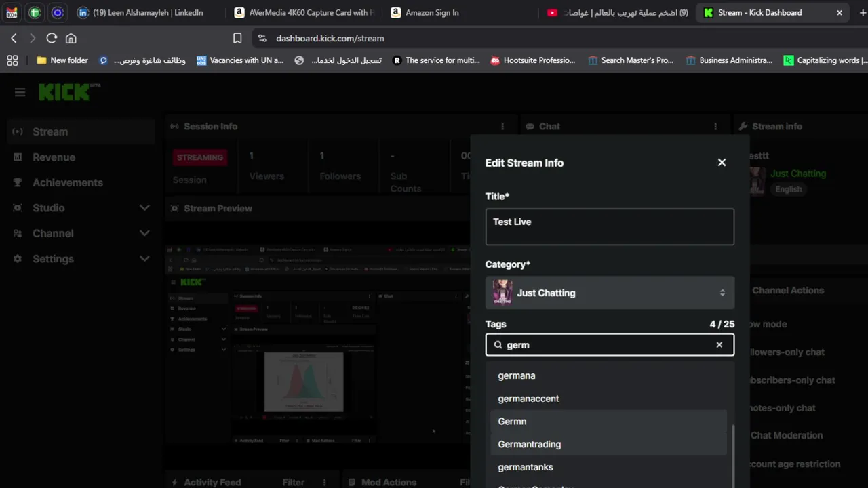
Task: Switch to the Amazon Sign In tab
Action: [431, 12]
